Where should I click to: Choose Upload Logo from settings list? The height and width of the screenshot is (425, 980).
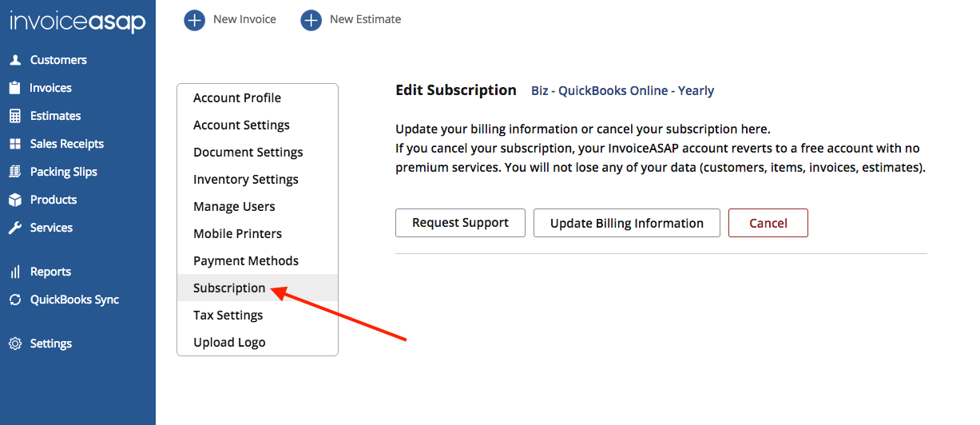tap(229, 342)
